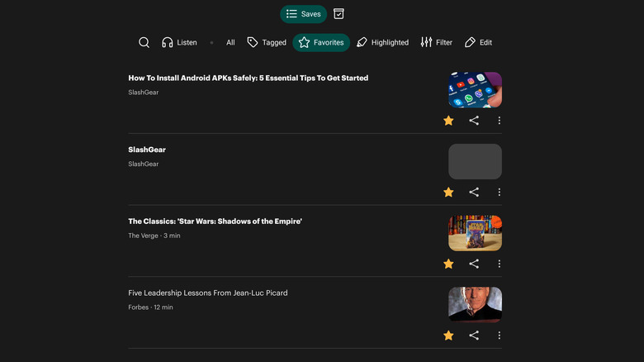This screenshot has height=362, width=644.
Task: Unfavorite the Android APKs article star
Action: click(448, 121)
